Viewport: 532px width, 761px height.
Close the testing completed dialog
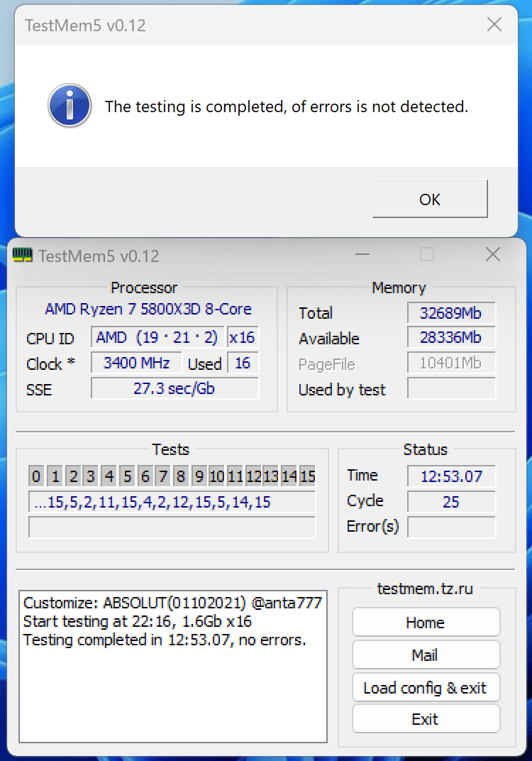point(494,24)
